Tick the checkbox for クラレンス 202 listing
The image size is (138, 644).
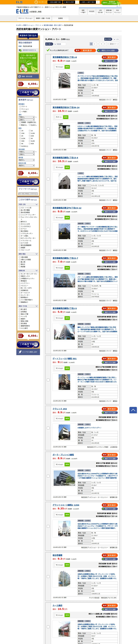[x=48, y=428]
